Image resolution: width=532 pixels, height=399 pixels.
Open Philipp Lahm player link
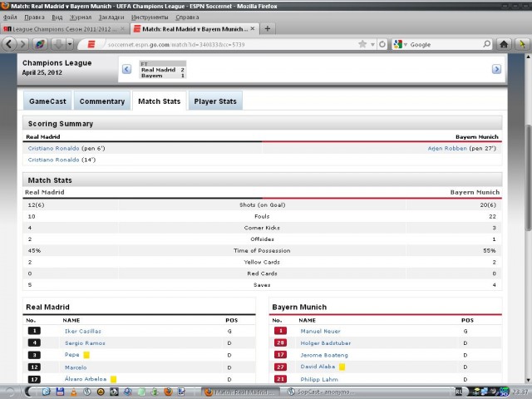coord(319,379)
